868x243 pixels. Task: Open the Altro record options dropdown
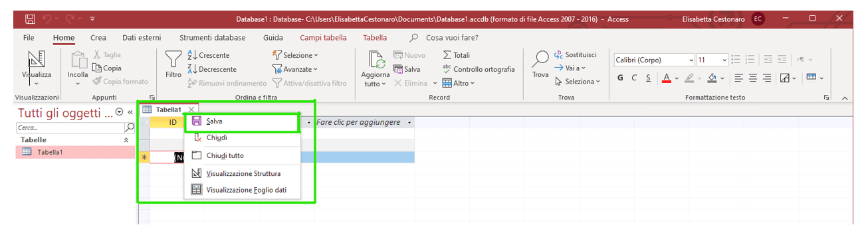(473, 84)
